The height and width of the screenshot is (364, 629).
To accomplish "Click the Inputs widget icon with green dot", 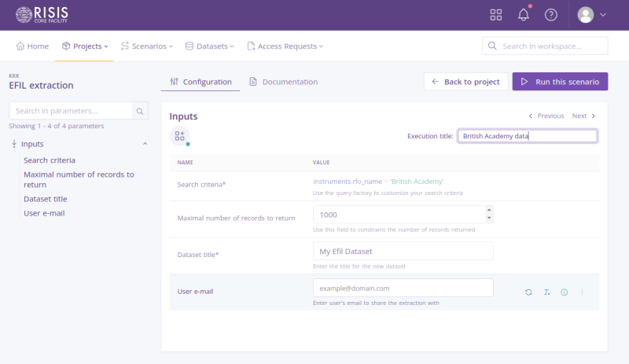I will (x=180, y=136).
